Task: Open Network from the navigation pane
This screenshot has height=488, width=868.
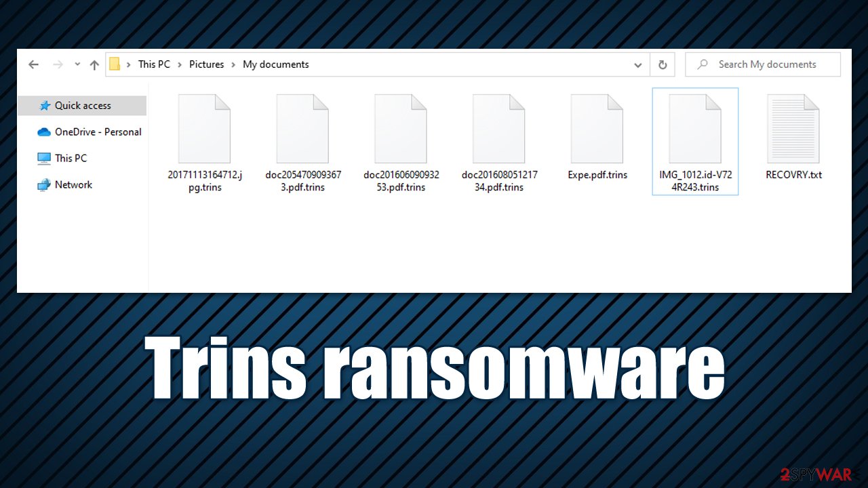Action: click(x=73, y=184)
